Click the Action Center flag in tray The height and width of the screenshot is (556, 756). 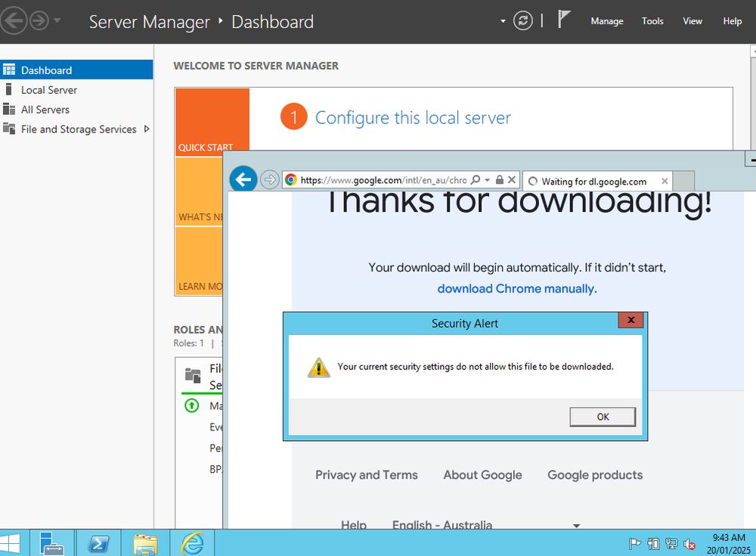pyautogui.click(x=634, y=544)
